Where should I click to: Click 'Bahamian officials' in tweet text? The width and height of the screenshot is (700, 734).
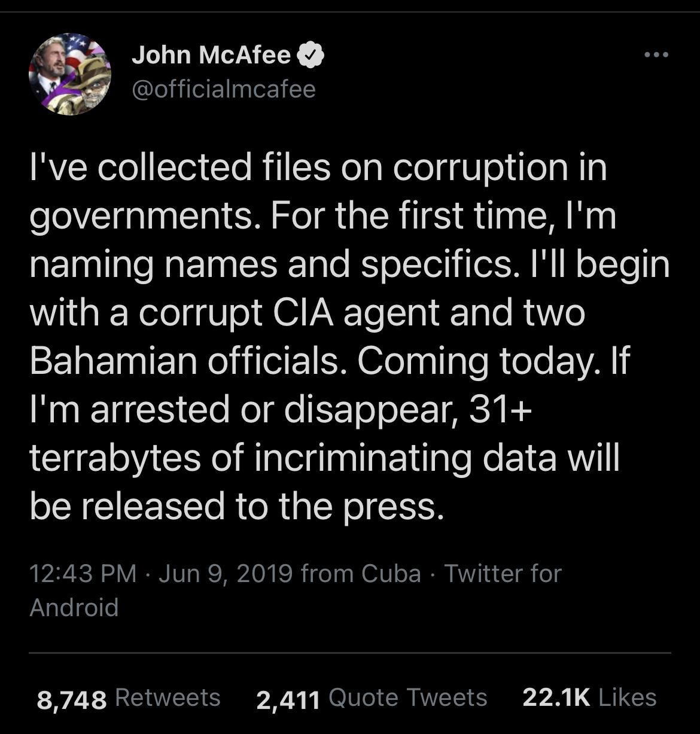[185, 361]
